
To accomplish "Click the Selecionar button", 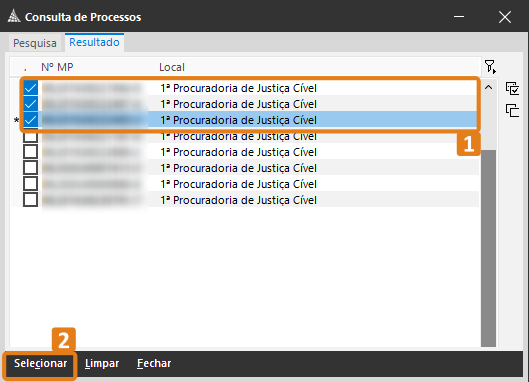I will 40,363.
